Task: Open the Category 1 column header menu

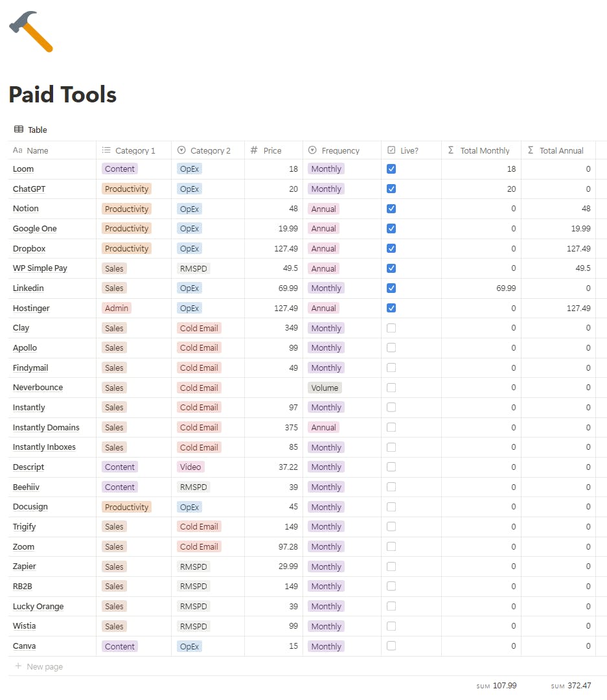Action: [x=134, y=150]
